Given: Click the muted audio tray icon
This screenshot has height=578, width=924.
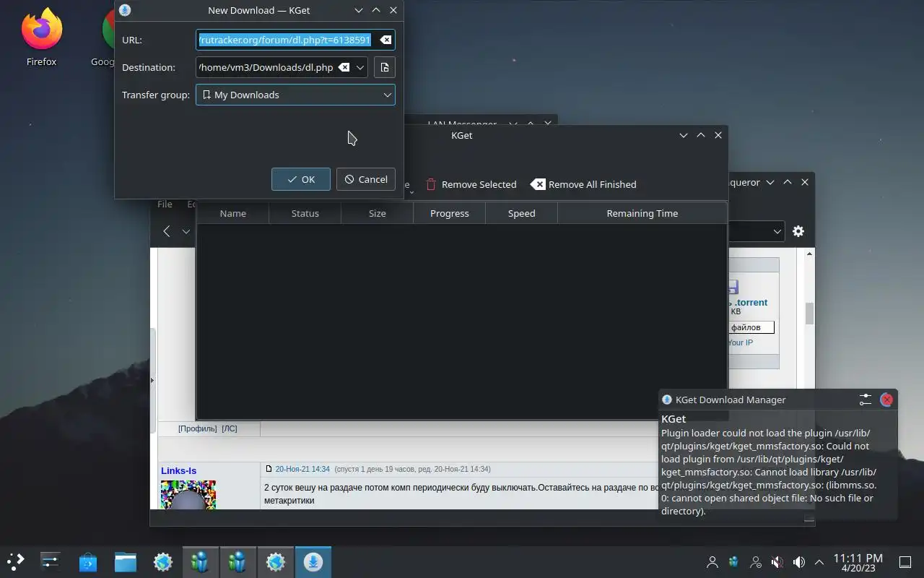Looking at the screenshot, I should [777, 561].
